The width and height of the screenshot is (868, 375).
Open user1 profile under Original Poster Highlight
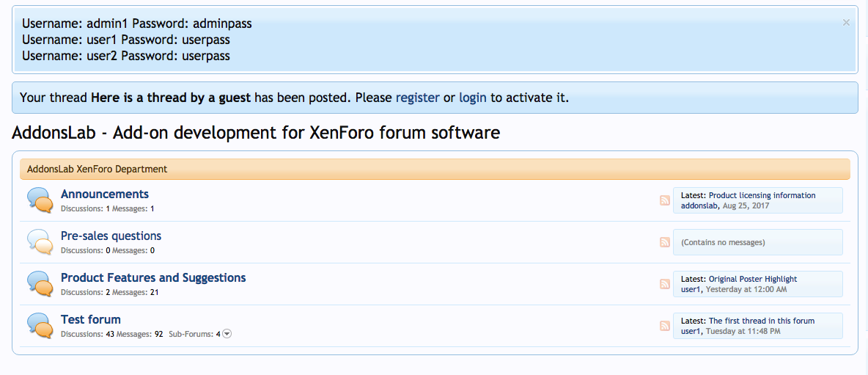tap(691, 289)
